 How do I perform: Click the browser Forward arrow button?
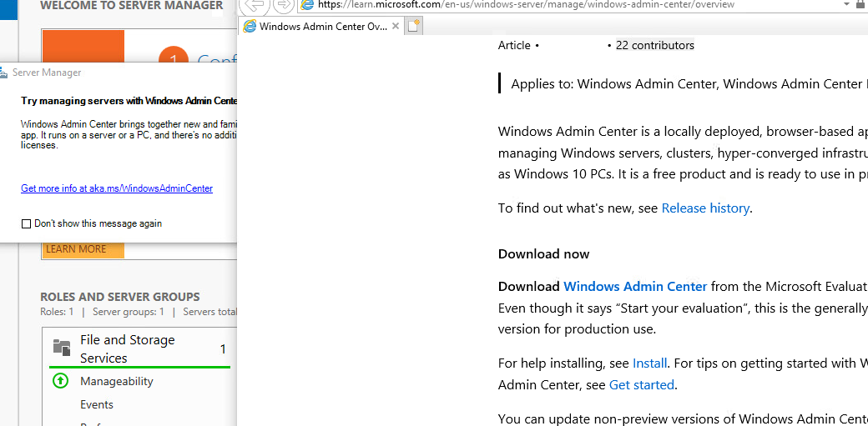[x=283, y=4]
